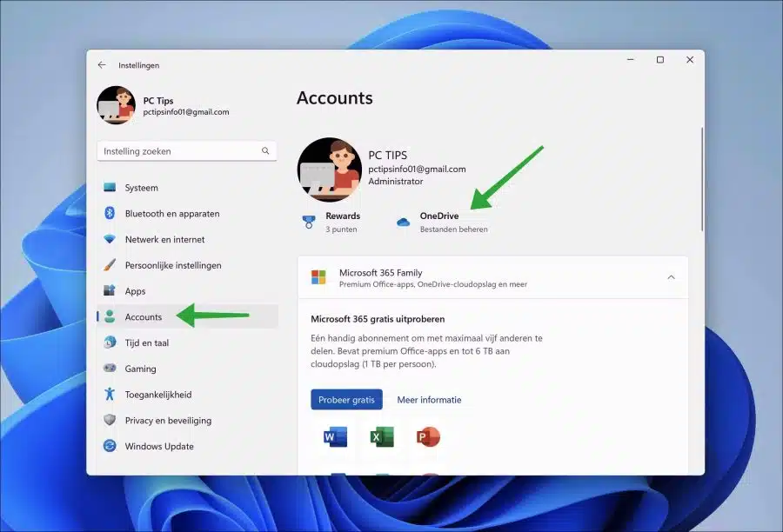Click the Excel app icon
The width and height of the screenshot is (783, 532).
382,436
